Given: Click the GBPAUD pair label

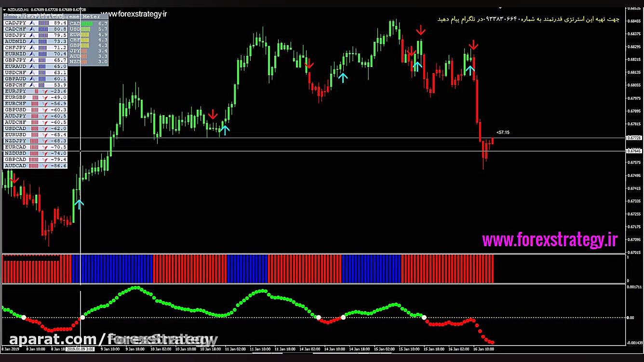Looking at the screenshot, I should 15,79.
